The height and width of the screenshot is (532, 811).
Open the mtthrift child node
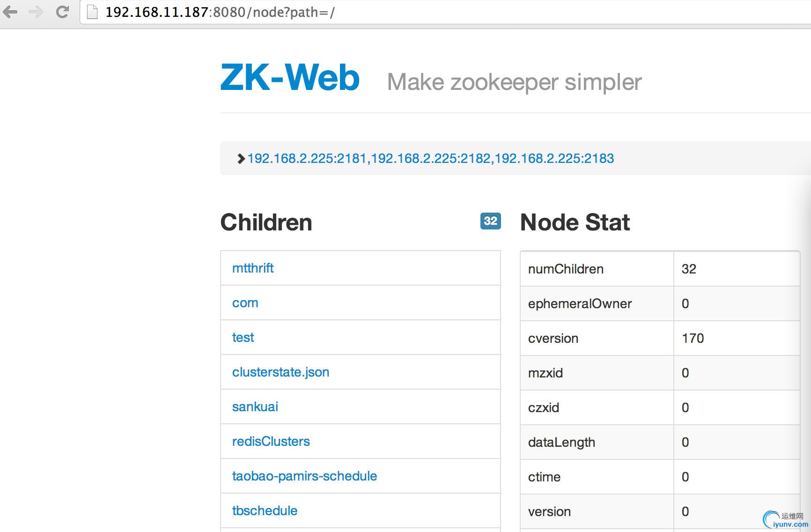click(253, 268)
